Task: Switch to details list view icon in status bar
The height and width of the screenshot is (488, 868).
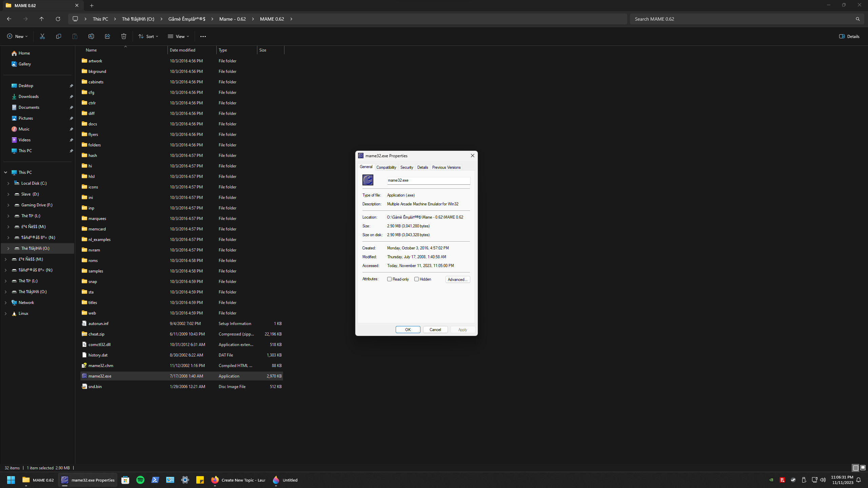Action: pos(855,468)
